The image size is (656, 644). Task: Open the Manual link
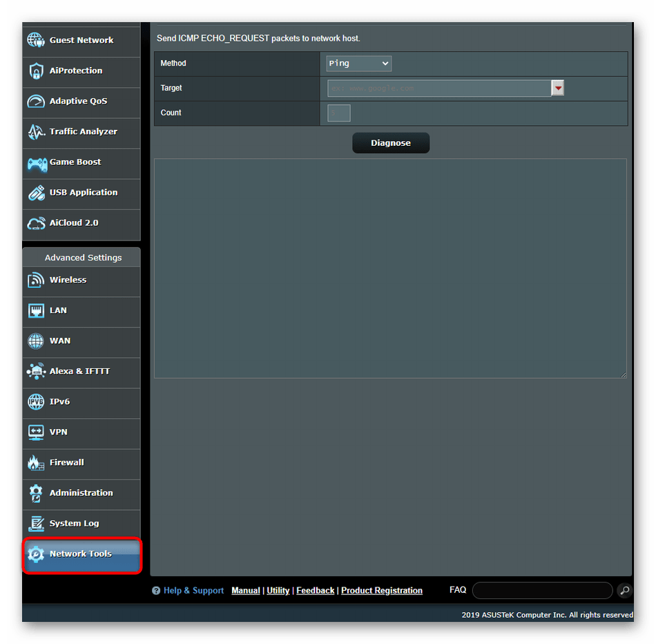(x=246, y=590)
